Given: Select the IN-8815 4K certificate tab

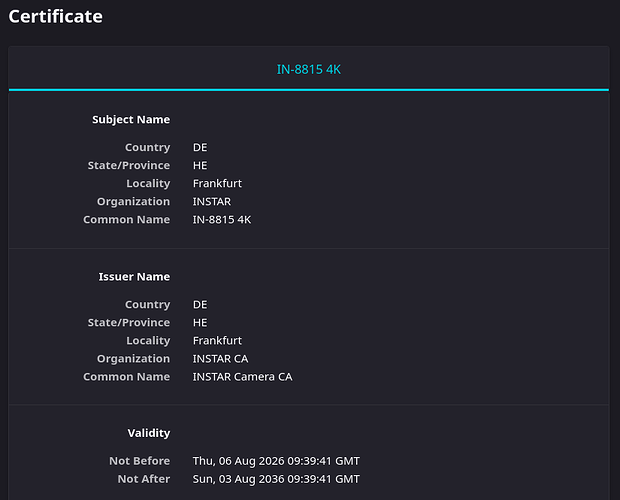Looking at the screenshot, I should click(308, 69).
